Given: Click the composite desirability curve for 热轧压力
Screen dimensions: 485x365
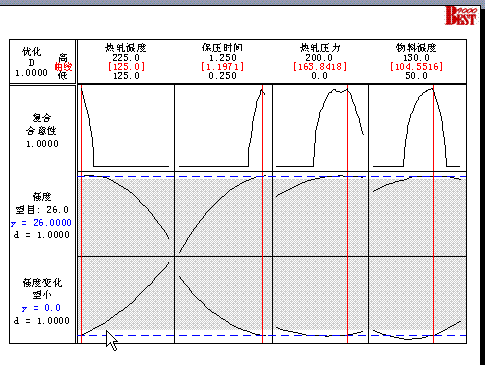Looking at the screenshot, I should (x=319, y=113).
